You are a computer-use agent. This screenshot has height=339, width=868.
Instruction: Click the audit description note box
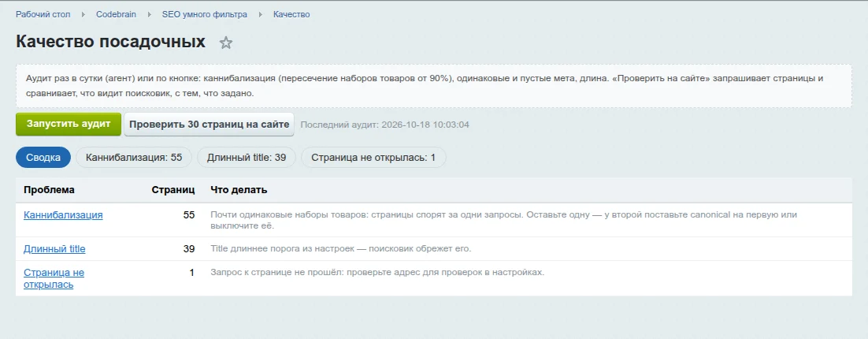point(434,86)
